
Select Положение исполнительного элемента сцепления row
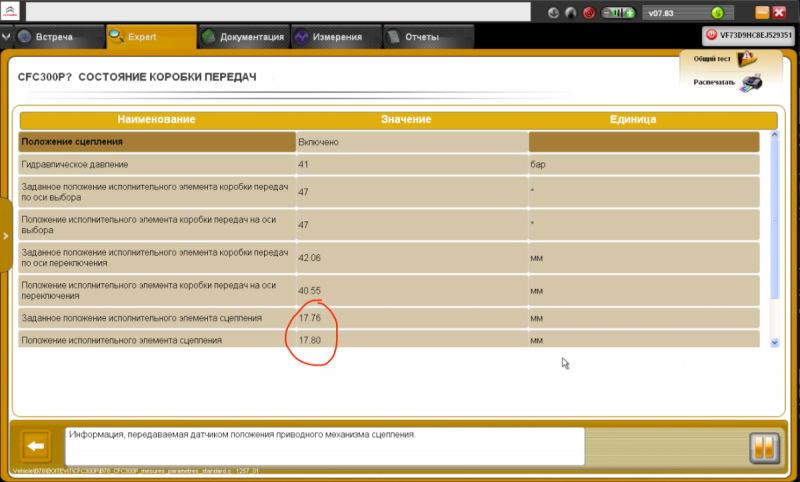[x=389, y=339]
